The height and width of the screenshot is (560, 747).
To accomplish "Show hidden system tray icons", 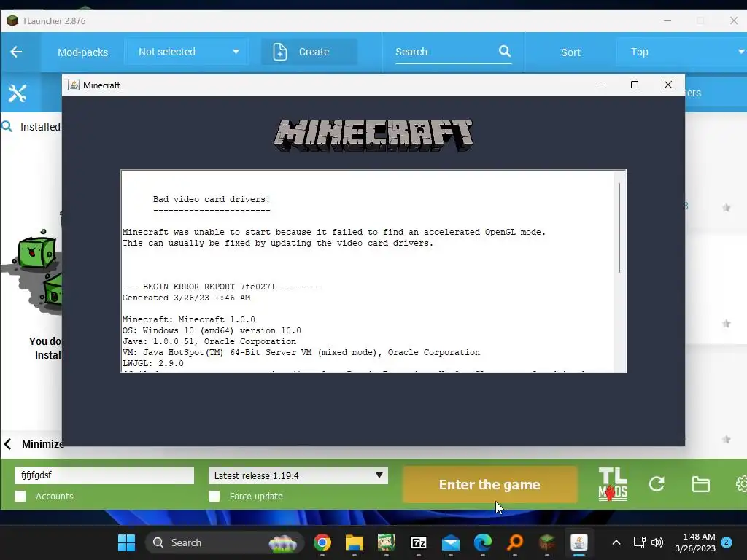I will click(616, 542).
